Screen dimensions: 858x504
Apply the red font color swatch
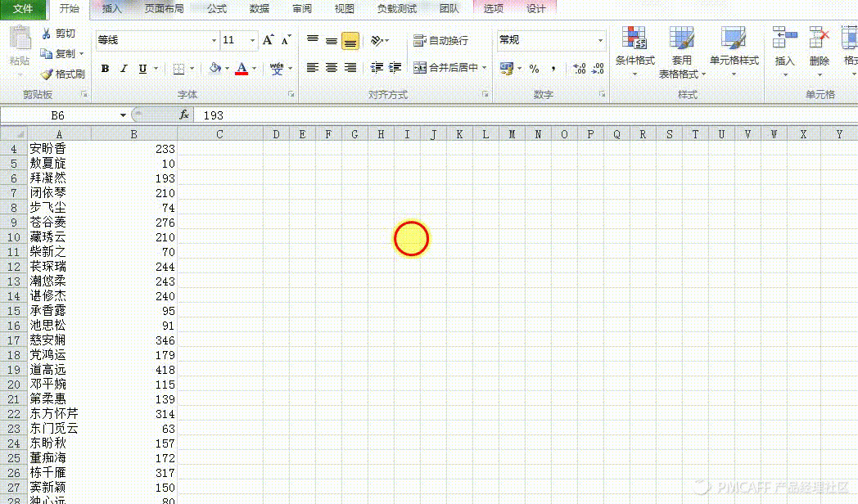pyautogui.click(x=242, y=69)
